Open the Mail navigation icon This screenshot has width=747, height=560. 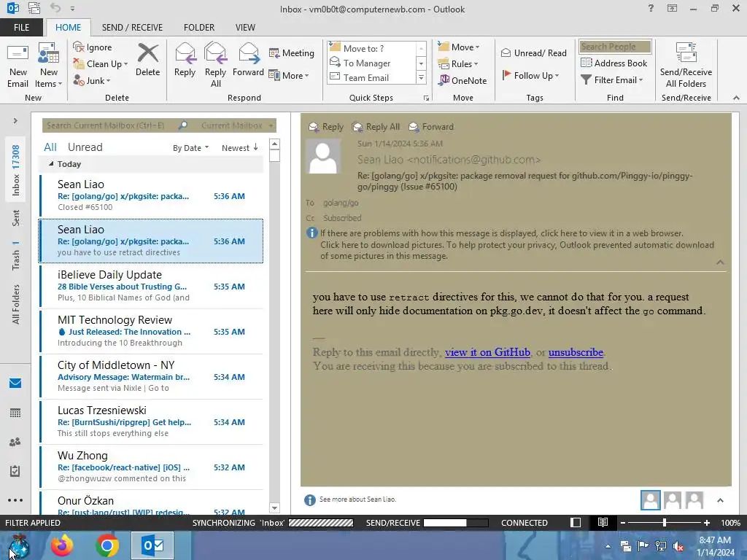click(15, 383)
